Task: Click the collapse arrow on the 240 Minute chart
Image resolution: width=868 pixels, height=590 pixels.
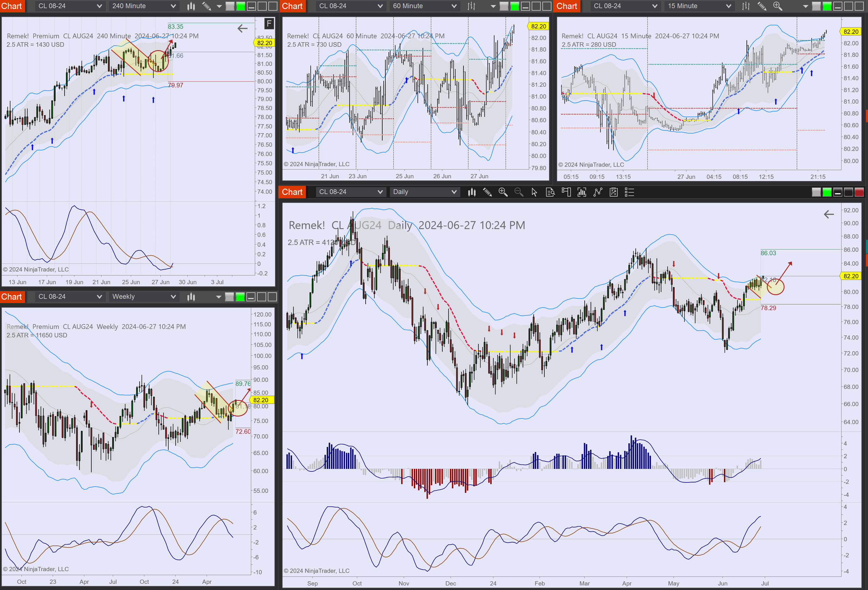Action: (x=243, y=28)
